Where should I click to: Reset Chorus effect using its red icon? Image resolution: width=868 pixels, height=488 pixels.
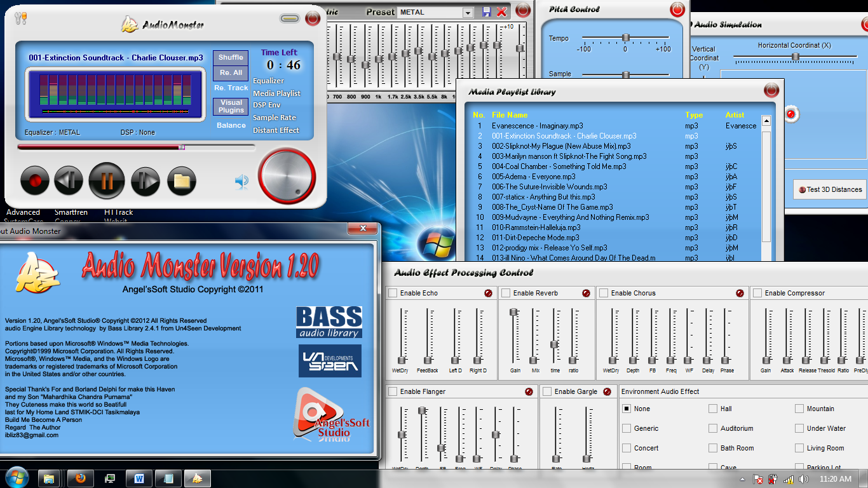(x=740, y=293)
